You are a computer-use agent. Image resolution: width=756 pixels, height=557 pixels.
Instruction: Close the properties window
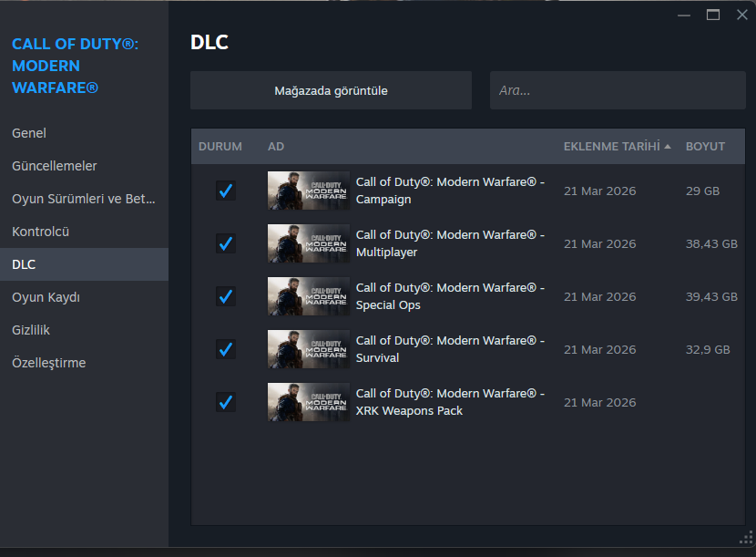(742, 15)
